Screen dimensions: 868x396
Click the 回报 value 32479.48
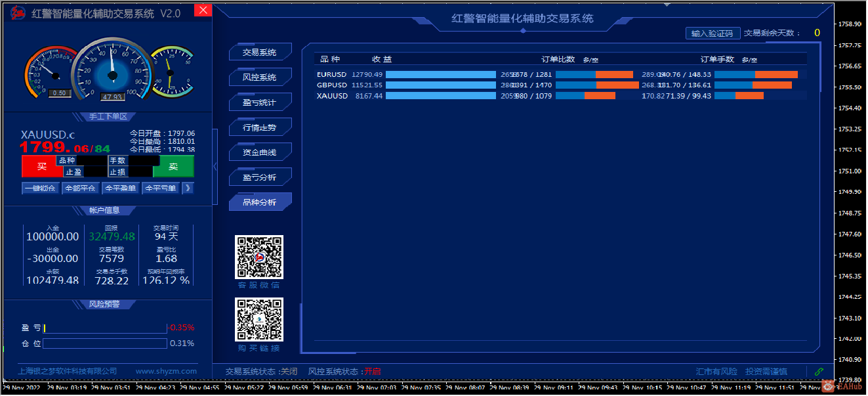pos(112,237)
